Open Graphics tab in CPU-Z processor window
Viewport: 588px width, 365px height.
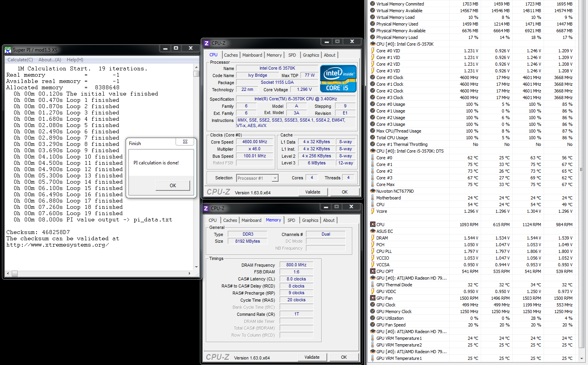click(x=311, y=55)
